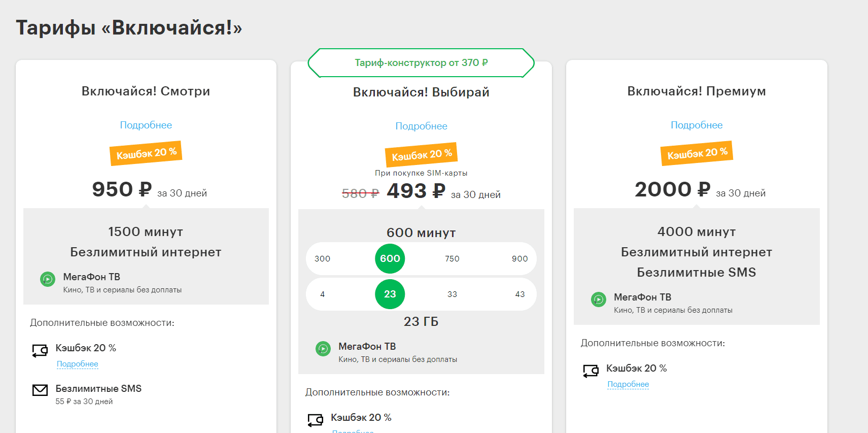Choose 4 GB internet option

coord(323,294)
